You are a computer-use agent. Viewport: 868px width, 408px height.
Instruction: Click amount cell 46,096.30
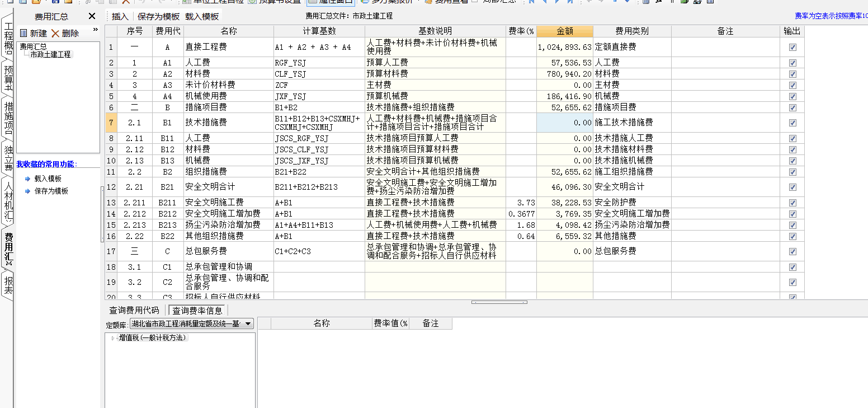(565, 187)
